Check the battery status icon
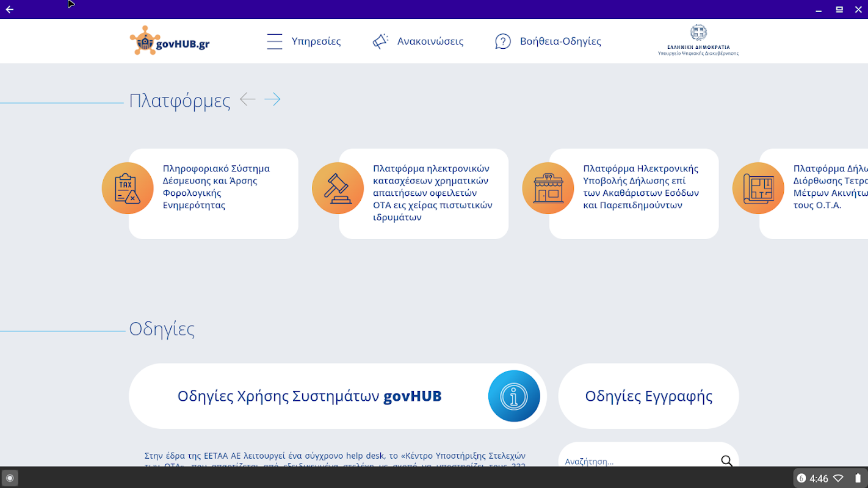The height and width of the screenshot is (488, 868). [x=857, y=478]
